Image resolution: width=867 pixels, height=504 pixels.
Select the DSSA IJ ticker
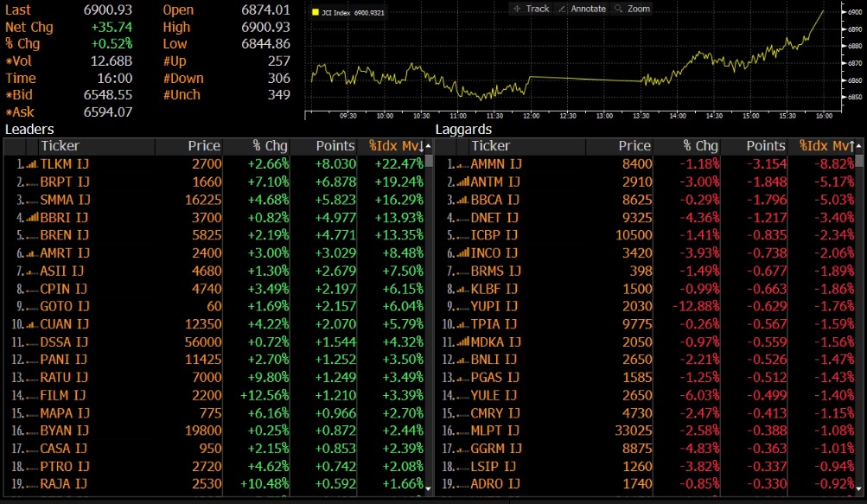point(64,341)
